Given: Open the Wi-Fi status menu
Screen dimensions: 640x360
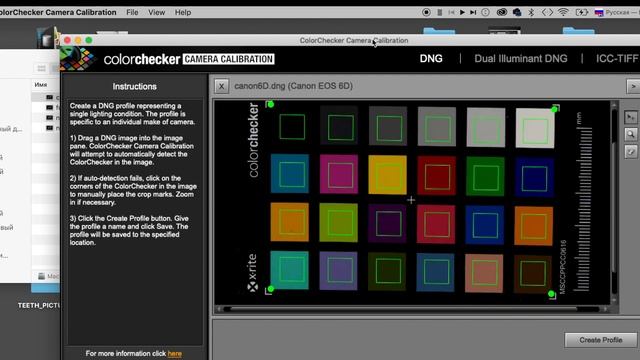Looking at the screenshot, I should pos(563,12).
